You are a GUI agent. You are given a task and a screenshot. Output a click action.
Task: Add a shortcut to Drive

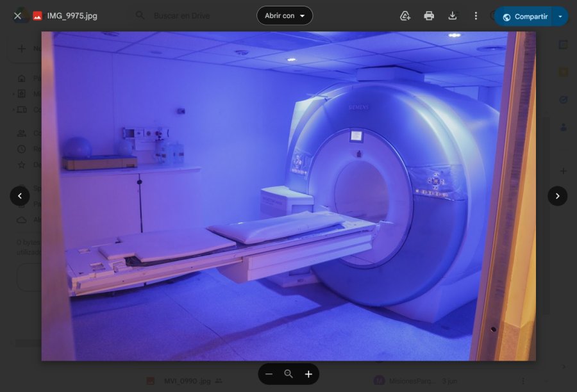click(405, 15)
